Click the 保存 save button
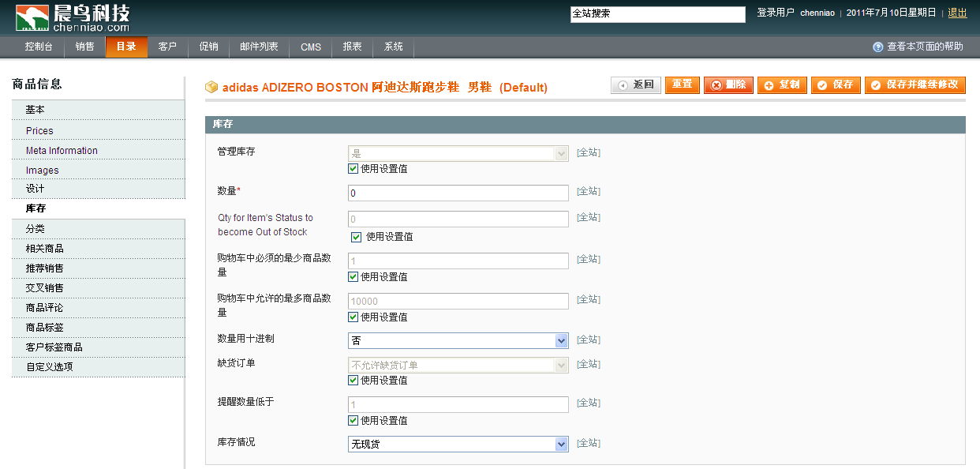 point(836,85)
